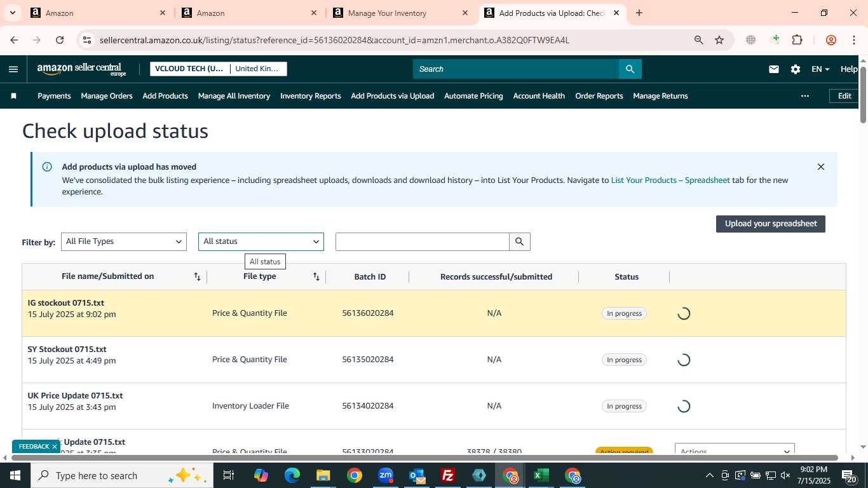Screen dimensions: 868x488
Task: Click the Upload your spreadsheet button
Action: pyautogui.click(x=771, y=224)
